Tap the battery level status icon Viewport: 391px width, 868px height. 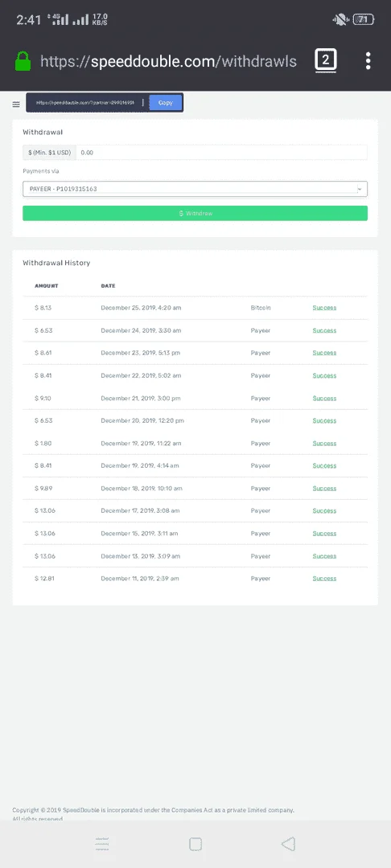click(364, 20)
